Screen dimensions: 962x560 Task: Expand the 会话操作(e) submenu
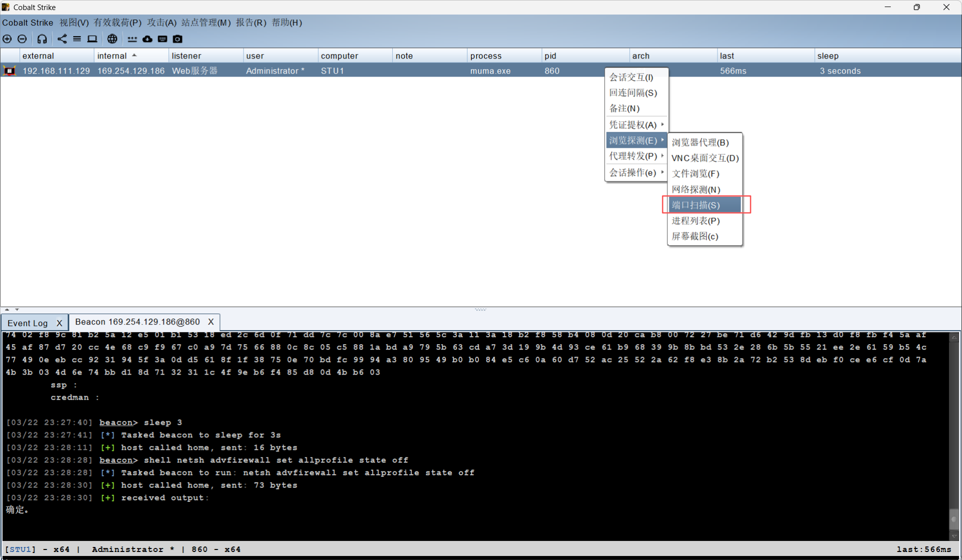pos(636,172)
